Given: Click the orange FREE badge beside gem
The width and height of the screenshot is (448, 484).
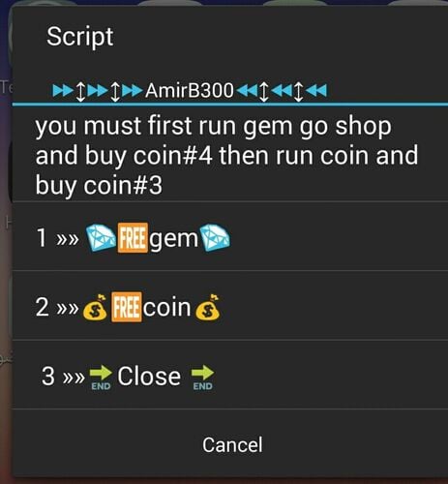Looking at the screenshot, I should (x=133, y=237).
